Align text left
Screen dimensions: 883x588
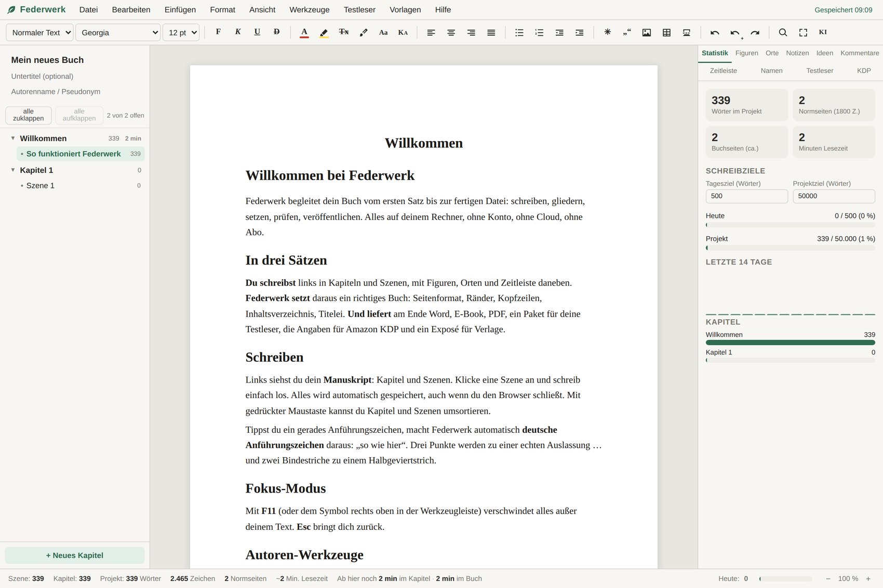coord(431,32)
